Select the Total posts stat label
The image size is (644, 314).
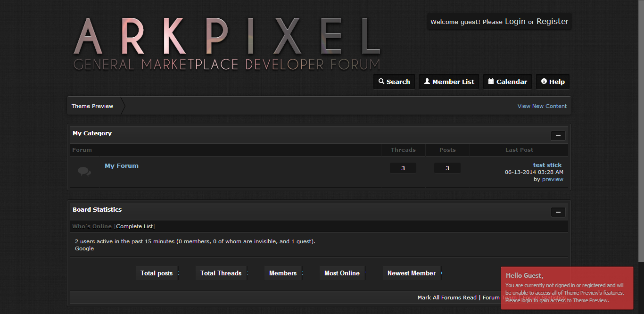[x=157, y=273]
